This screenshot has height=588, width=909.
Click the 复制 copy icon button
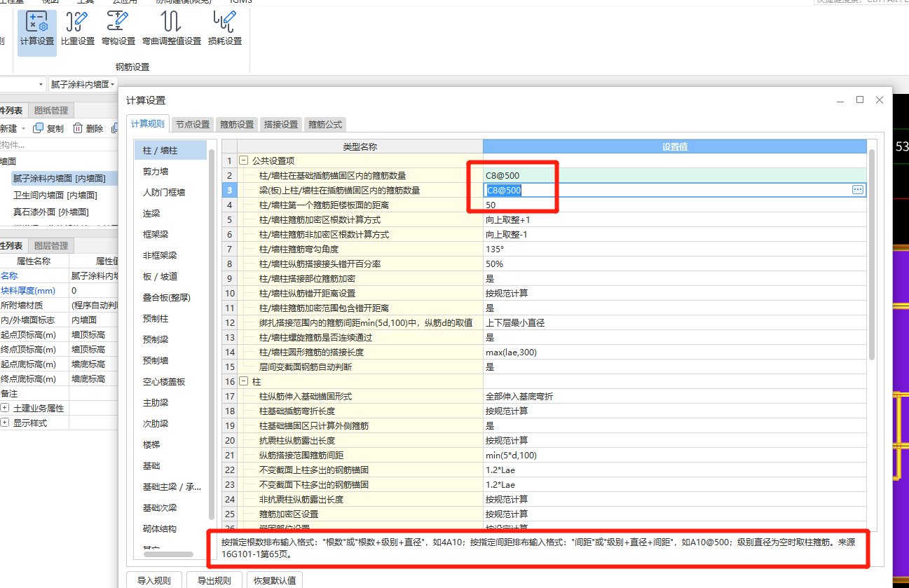click(48, 128)
